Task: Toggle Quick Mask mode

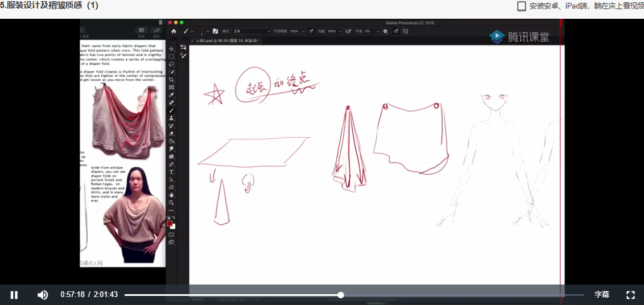Action: click(x=171, y=235)
